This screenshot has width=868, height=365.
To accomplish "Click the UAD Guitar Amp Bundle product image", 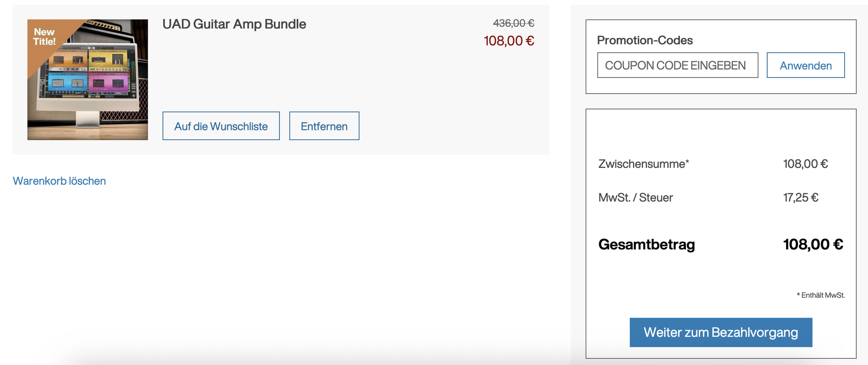I will coord(88,80).
